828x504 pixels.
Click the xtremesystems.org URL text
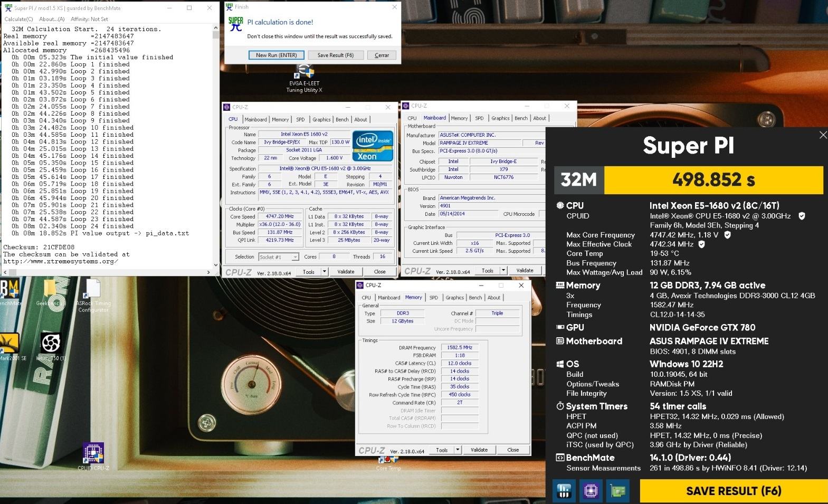coord(61,261)
